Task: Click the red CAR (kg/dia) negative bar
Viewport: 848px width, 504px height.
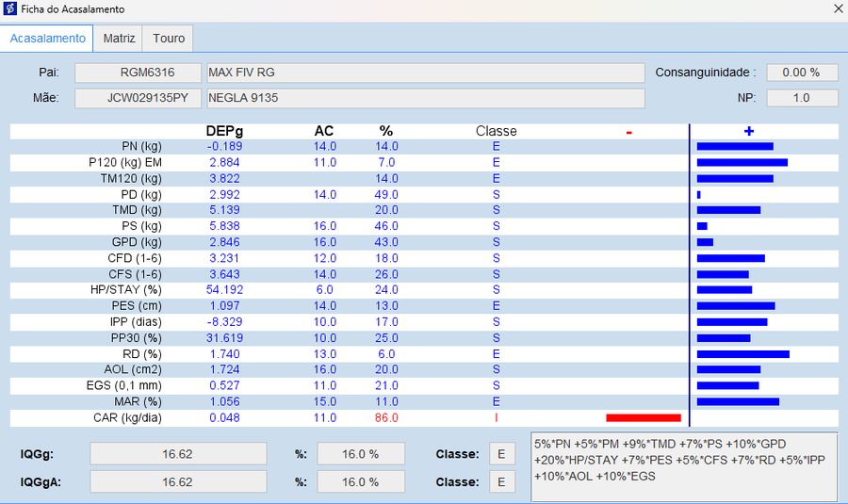Action: (644, 418)
